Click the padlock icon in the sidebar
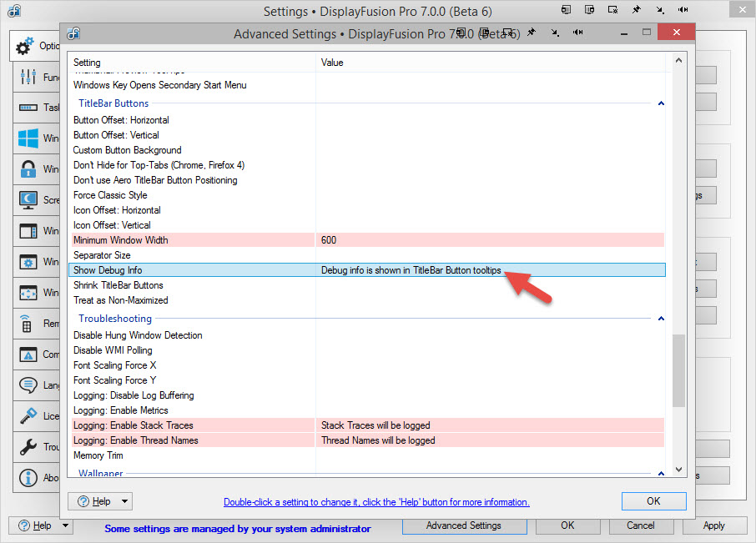The width and height of the screenshot is (756, 543). 28,169
